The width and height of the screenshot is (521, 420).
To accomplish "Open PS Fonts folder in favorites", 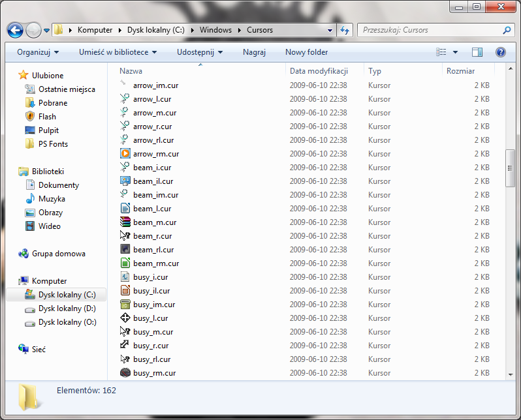I will click(47, 143).
